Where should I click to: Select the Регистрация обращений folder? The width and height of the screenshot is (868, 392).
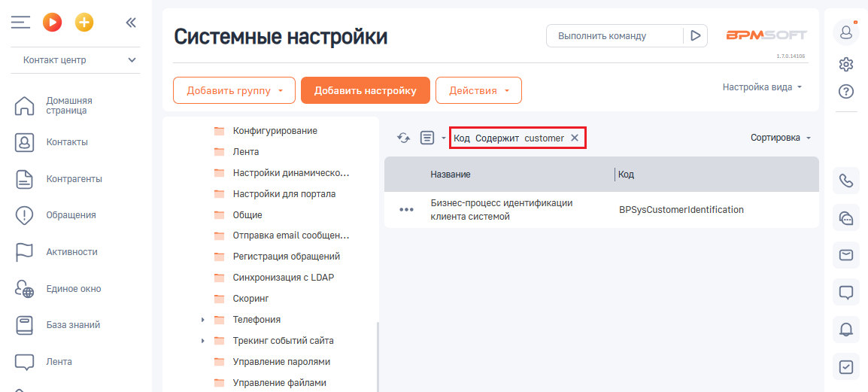click(x=286, y=257)
